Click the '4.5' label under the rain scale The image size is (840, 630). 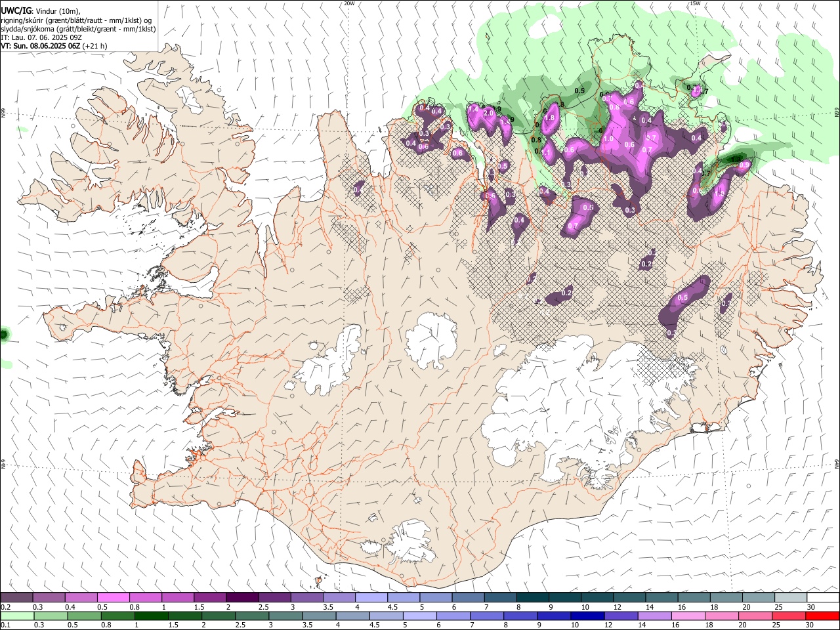coord(374,625)
